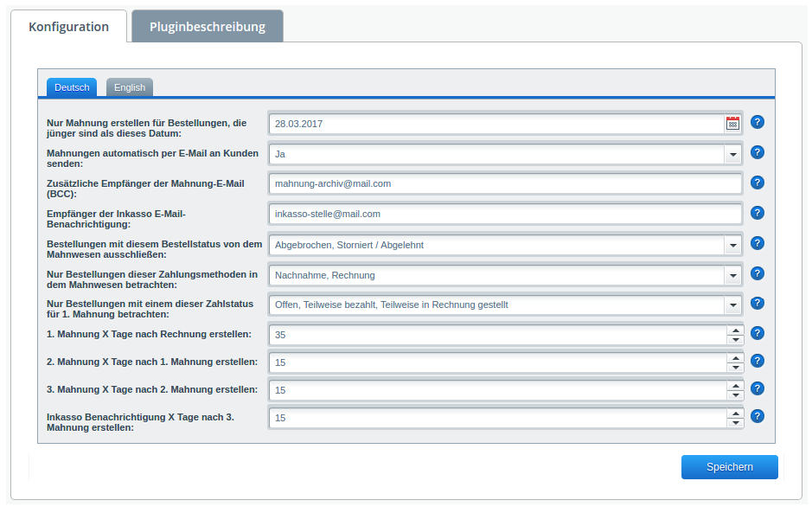Show help for automatic E-Mail sending
This screenshot has width=812, height=513.
point(758,152)
